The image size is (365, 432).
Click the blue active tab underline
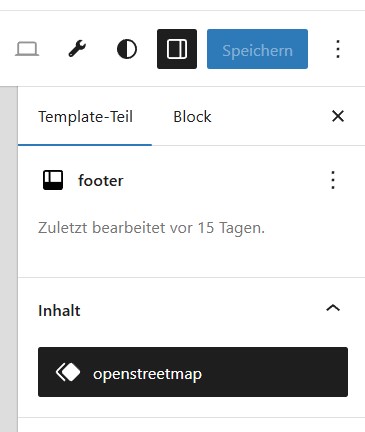tap(85, 145)
